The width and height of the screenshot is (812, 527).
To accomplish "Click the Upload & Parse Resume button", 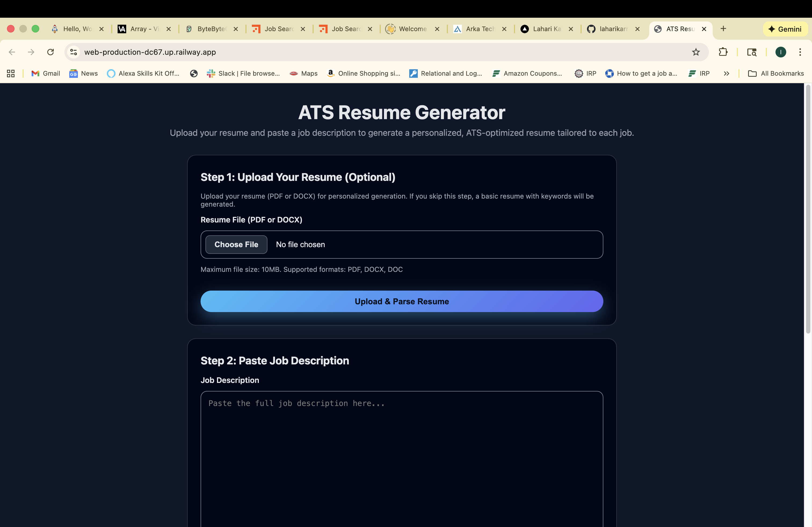I will coord(401,301).
